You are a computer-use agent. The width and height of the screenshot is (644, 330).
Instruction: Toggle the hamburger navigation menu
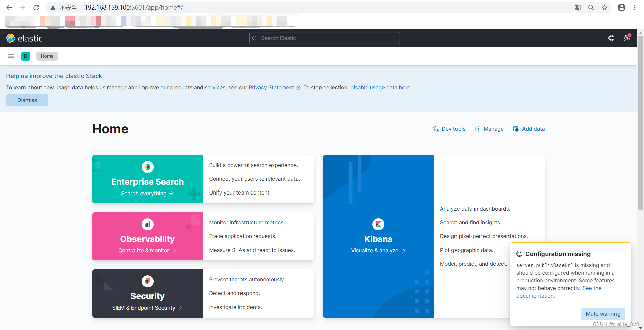pos(11,56)
